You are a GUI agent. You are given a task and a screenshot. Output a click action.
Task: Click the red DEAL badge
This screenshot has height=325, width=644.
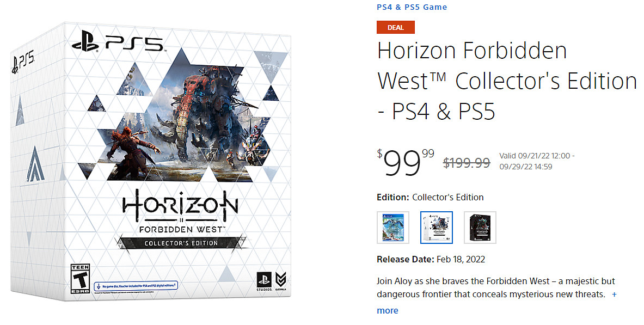[x=395, y=27]
